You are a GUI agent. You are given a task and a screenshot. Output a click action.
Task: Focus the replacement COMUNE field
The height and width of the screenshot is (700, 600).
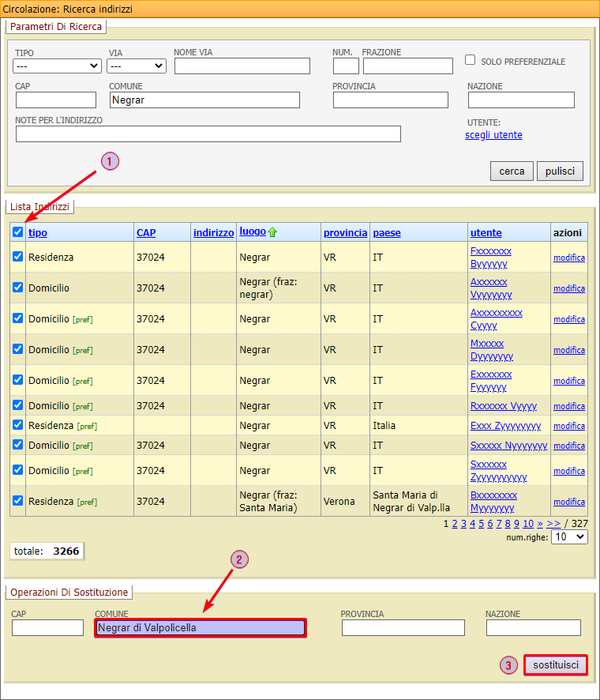[x=200, y=627]
